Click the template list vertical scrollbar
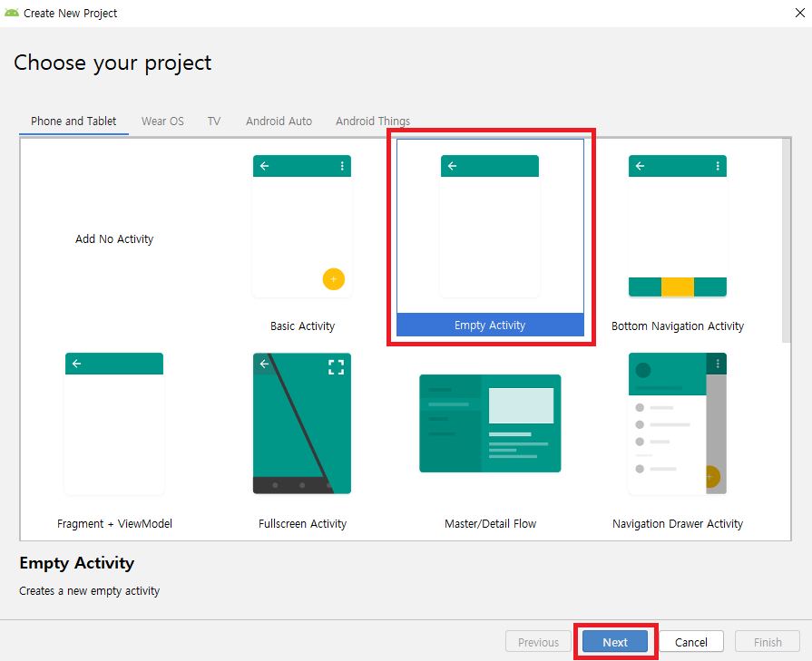 coord(786,240)
